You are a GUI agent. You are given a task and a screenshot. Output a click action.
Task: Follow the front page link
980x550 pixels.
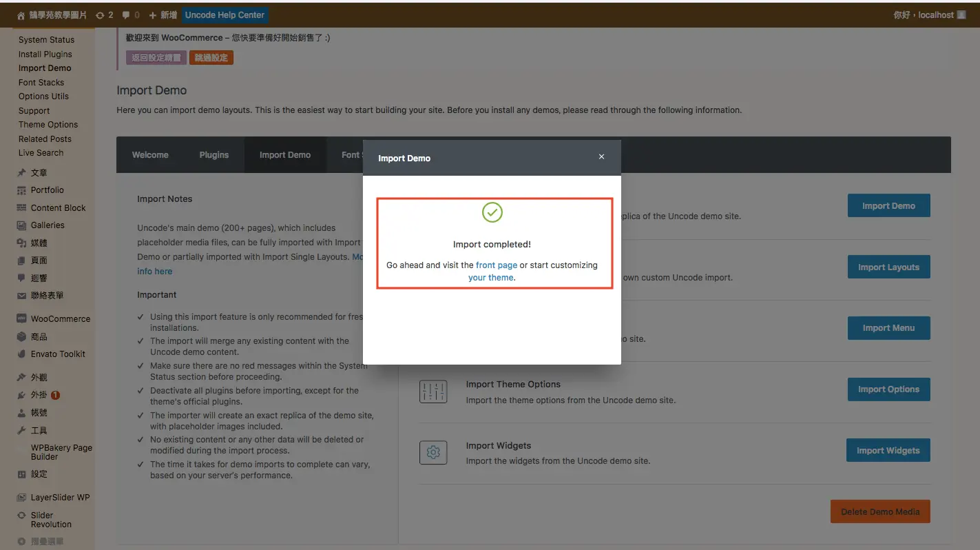pos(497,265)
